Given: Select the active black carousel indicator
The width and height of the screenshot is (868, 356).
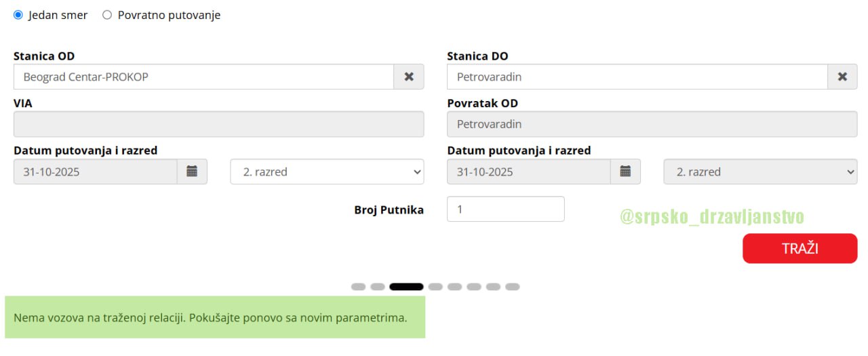Looking at the screenshot, I should (406, 287).
